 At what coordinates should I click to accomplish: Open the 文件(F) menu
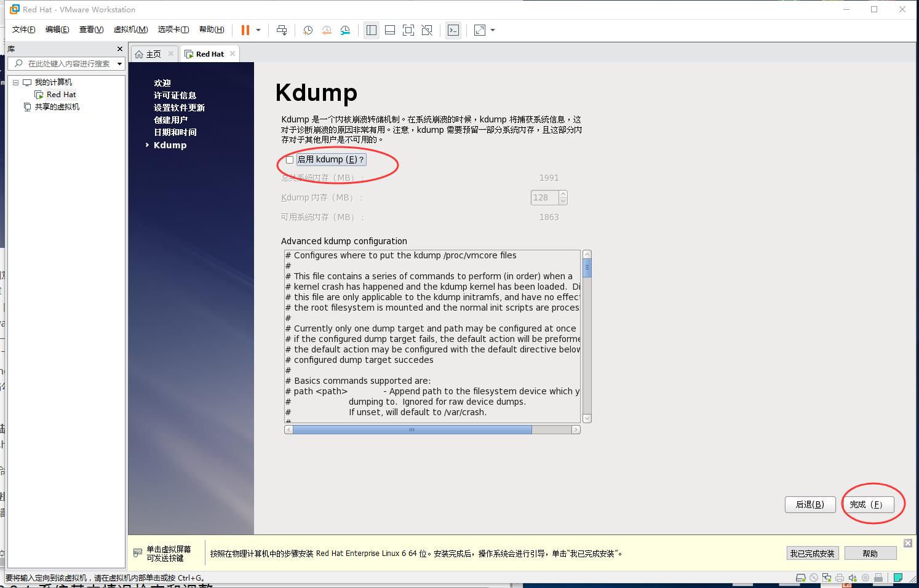click(24, 30)
